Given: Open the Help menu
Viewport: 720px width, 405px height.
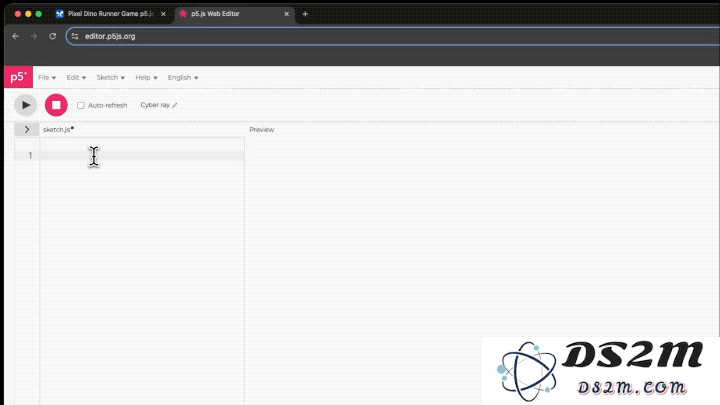Looking at the screenshot, I should coord(146,78).
